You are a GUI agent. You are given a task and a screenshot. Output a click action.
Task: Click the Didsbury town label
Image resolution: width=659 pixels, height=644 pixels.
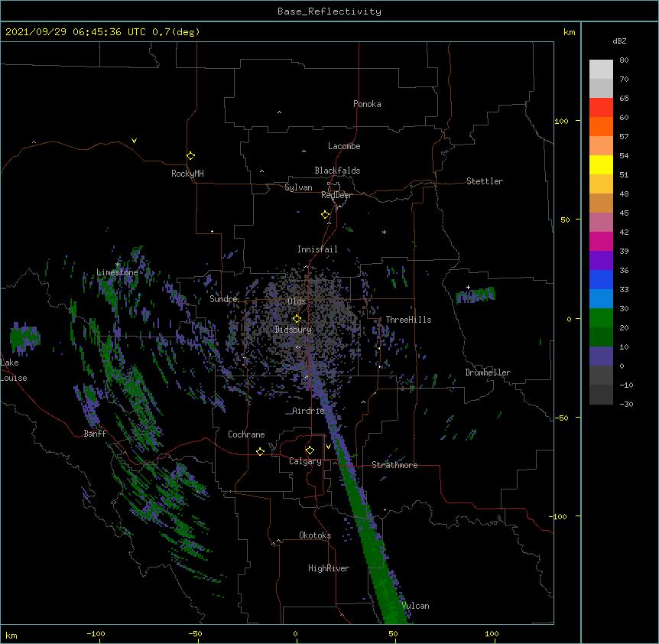click(x=293, y=330)
